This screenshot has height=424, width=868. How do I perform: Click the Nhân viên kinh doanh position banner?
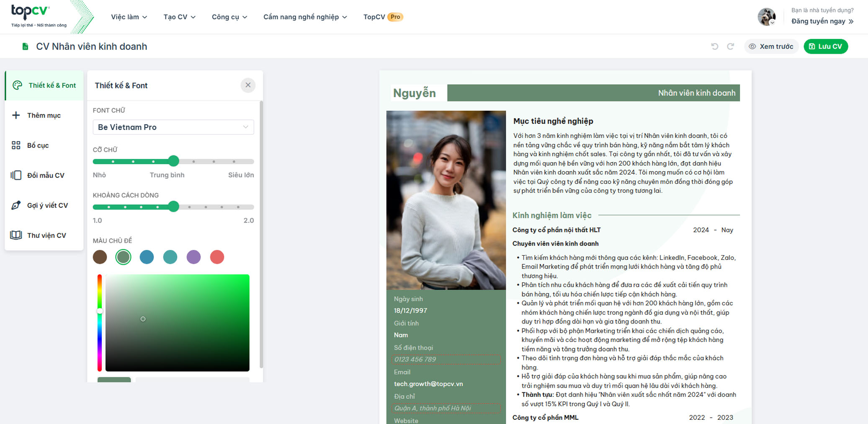(593, 93)
